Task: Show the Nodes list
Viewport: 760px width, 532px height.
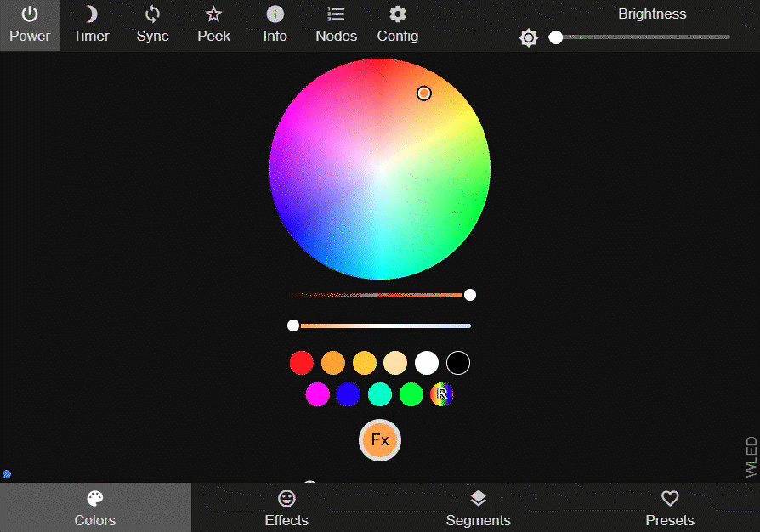Action: 336,25
